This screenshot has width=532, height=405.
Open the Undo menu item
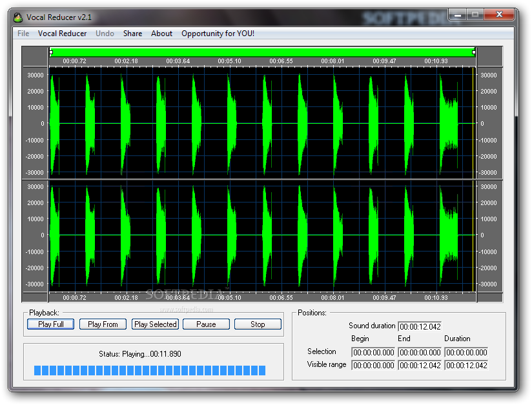(105, 34)
